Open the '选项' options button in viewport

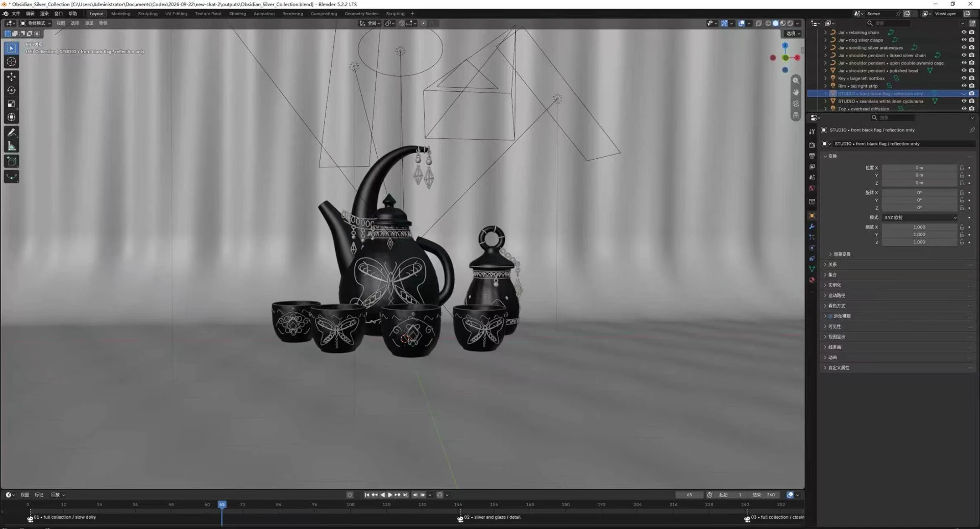[x=793, y=34]
